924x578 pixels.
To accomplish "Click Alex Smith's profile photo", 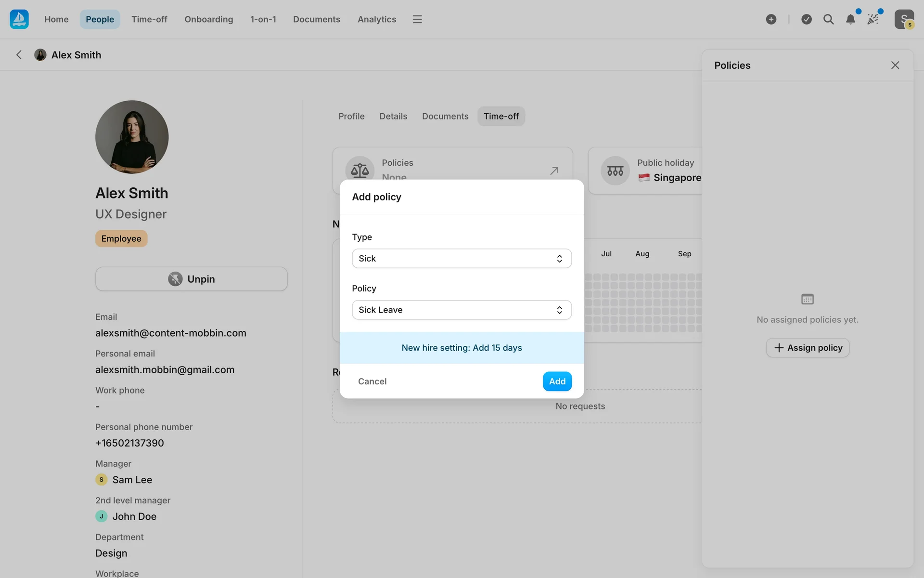I will [132, 137].
